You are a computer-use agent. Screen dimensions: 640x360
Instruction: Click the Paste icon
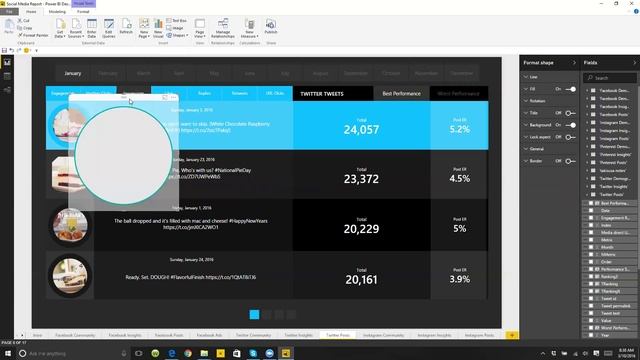click(x=9, y=27)
